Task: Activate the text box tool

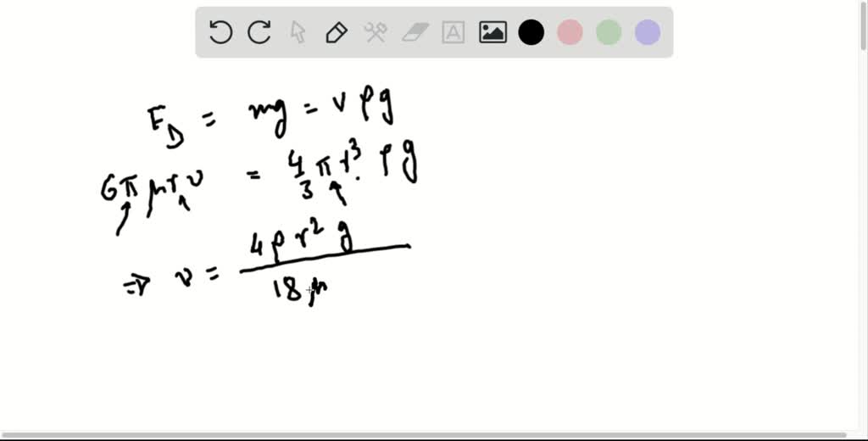Action: click(x=453, y=33)
